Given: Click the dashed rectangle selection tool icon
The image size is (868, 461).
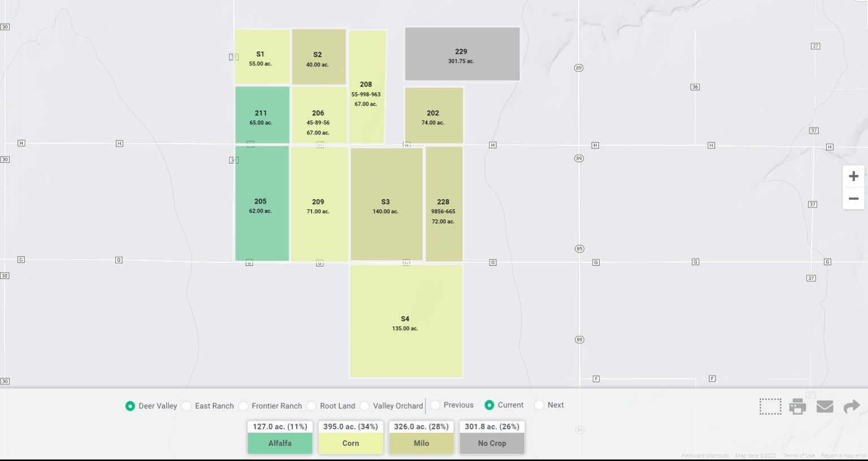Looking at the screenshot, I should 770,406.
